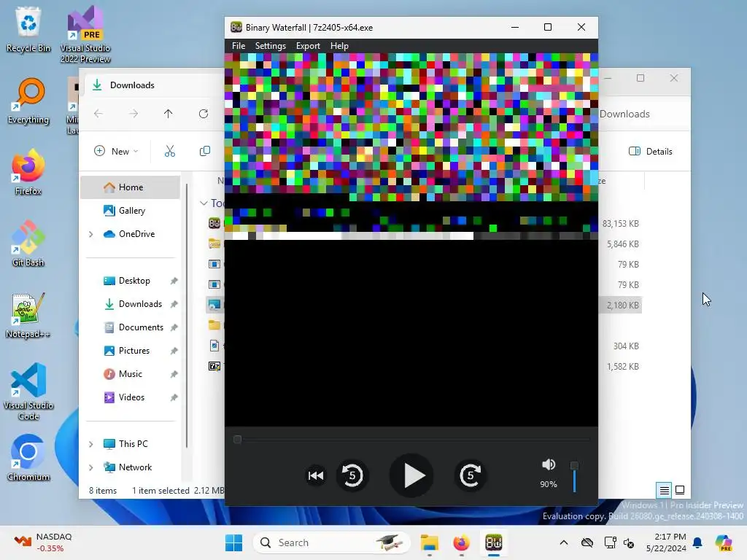Toggle the Details pane button
This screenshot has width=747, height=560.
pyautogui.click(x=650, y=152)
